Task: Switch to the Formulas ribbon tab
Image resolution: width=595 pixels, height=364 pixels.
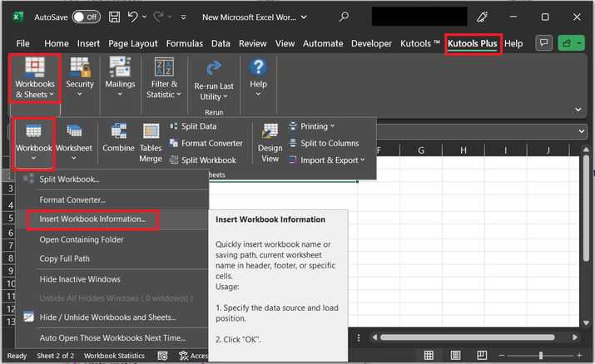Action: click(184, 43)
